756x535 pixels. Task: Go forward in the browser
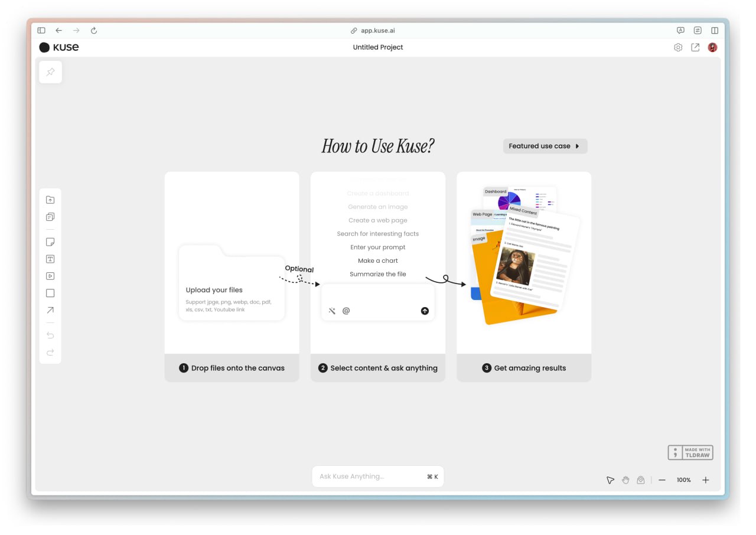[76, 31]
